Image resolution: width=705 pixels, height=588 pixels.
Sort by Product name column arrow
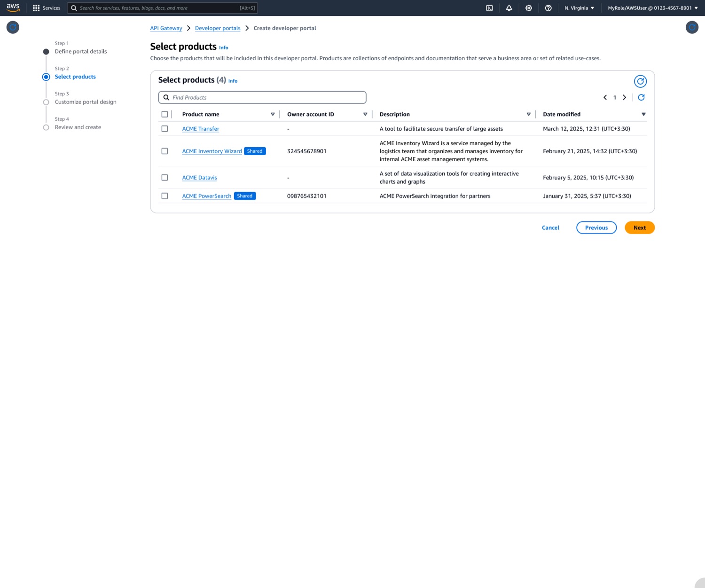273,114
